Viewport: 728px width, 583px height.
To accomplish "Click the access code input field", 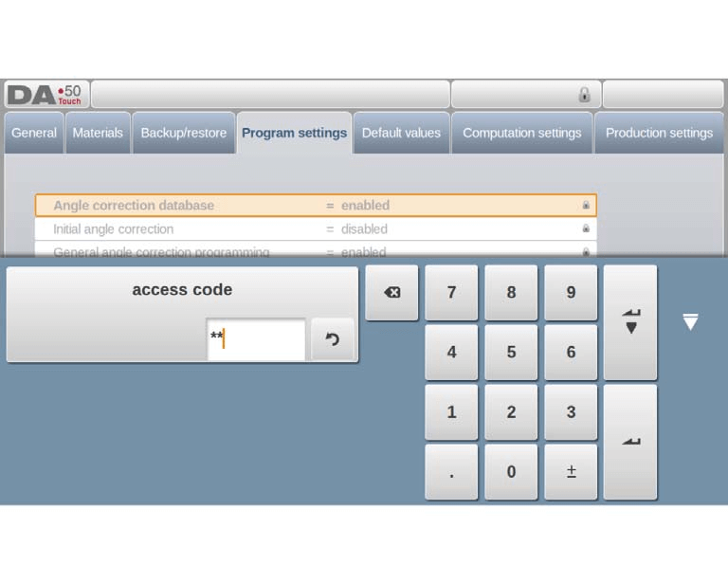I will [x=256, y=339].
